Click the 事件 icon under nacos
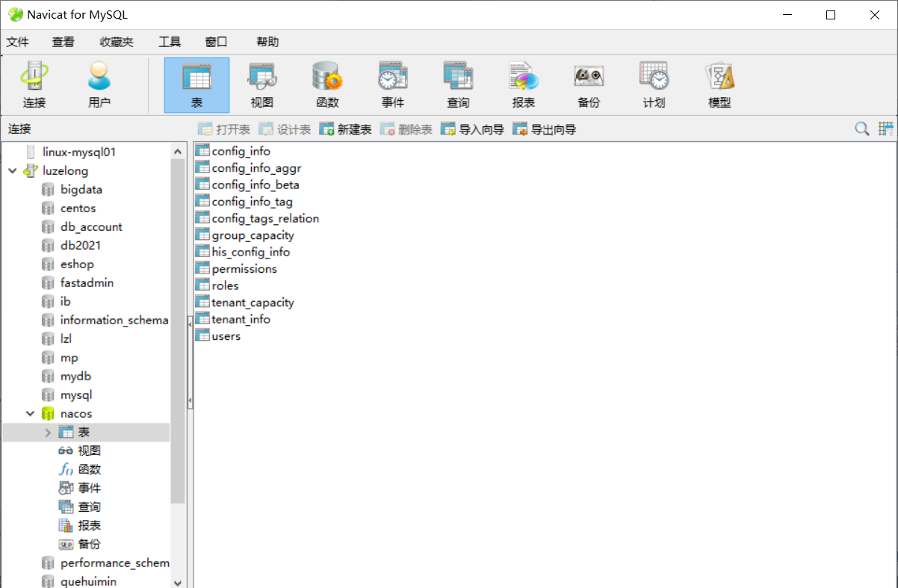The height and width of the screenshot is (588, 898). [66, 489]
